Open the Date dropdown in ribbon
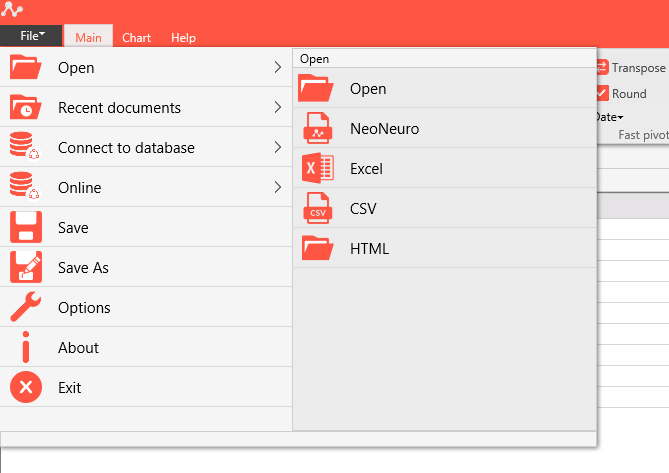669x473 pixels. [609, 117]
